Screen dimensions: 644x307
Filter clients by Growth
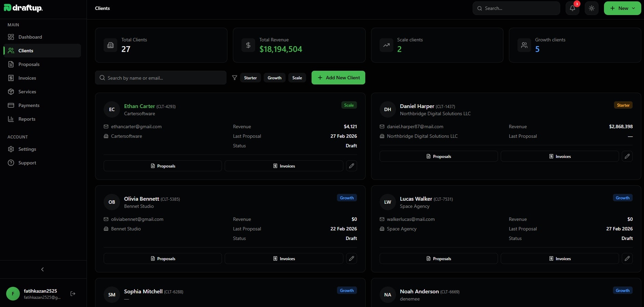click(x=275, y=78)
